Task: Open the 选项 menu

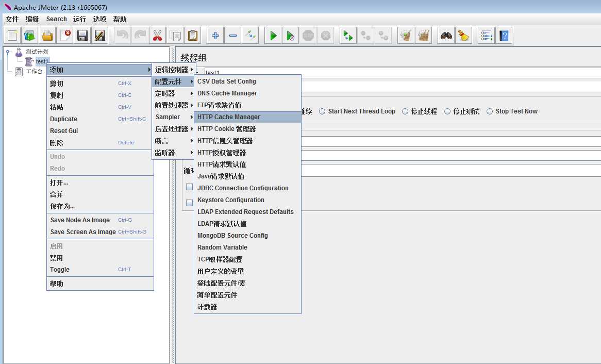Action: [x=99, y=19]
